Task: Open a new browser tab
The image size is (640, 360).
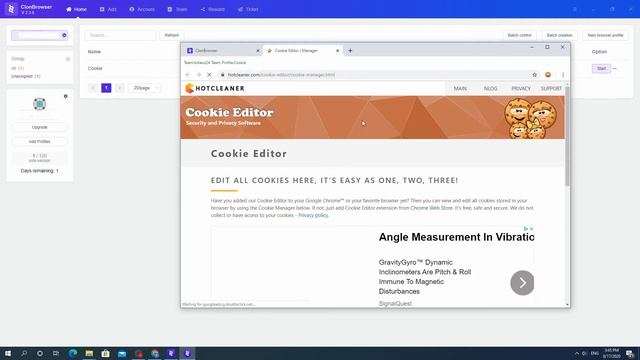Action: pyautogui.click(x=350, y=51)
